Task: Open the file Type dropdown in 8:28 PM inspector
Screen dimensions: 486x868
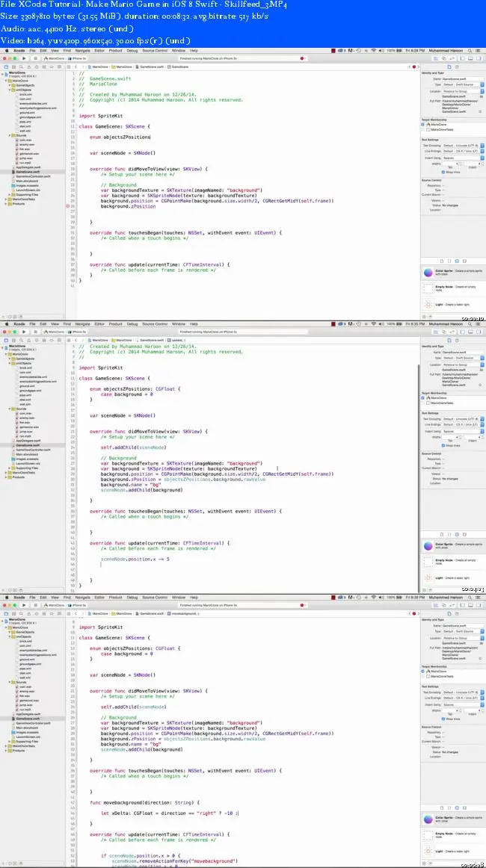Action: (462, 84)
